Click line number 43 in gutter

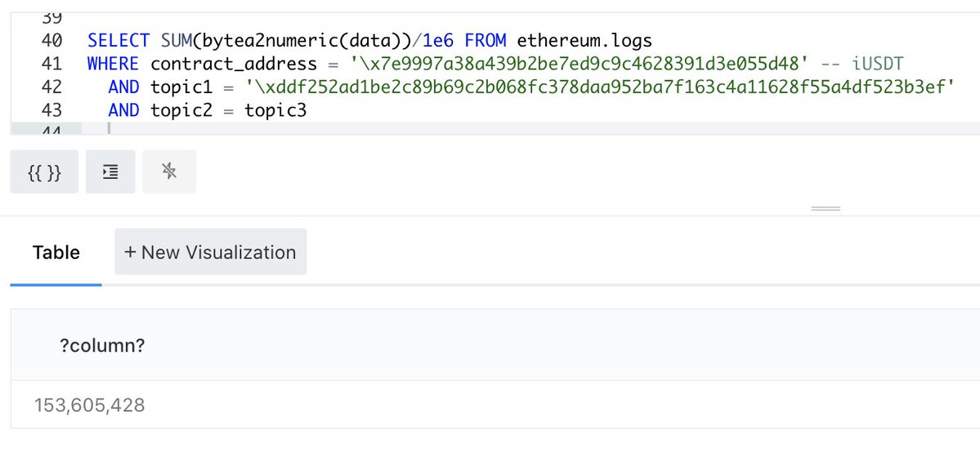[x=51, y=110]
